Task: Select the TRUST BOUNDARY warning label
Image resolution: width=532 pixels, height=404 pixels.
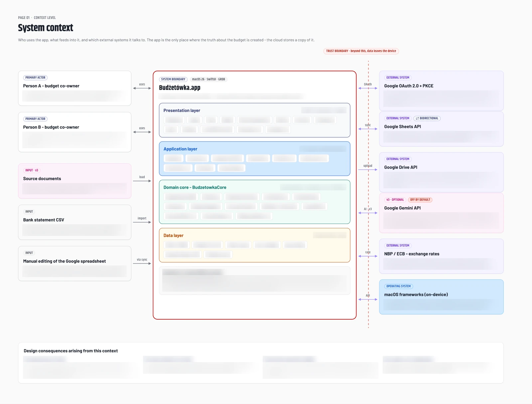Action: [x=361, y=51]
